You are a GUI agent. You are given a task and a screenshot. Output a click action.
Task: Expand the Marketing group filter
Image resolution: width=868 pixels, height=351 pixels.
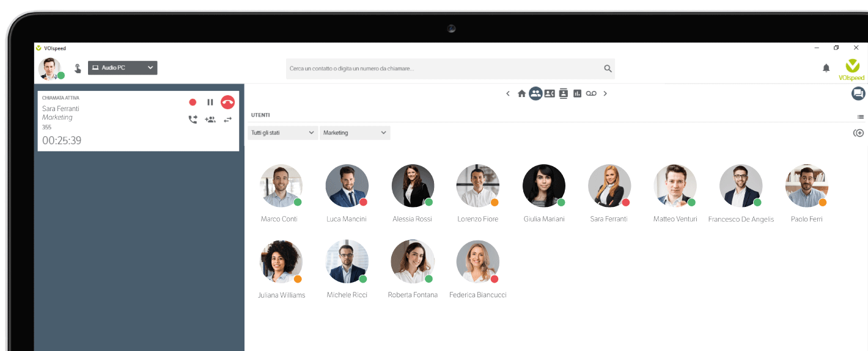(355, 132)
